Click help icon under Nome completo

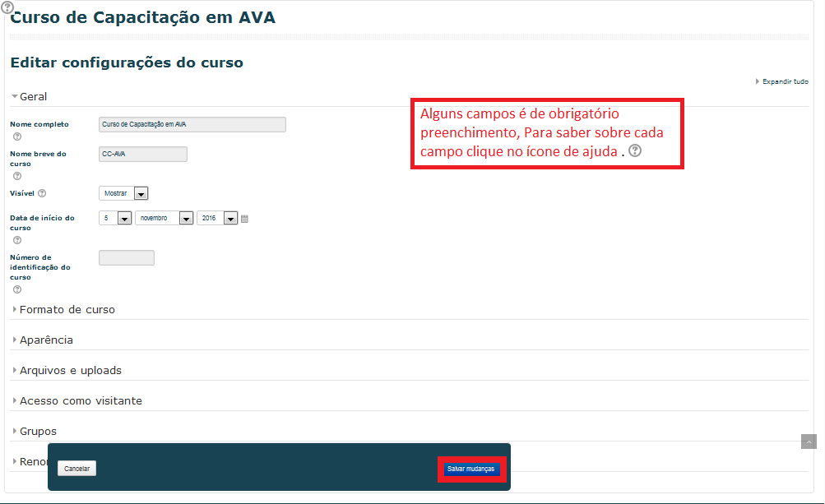pos(17,136)
